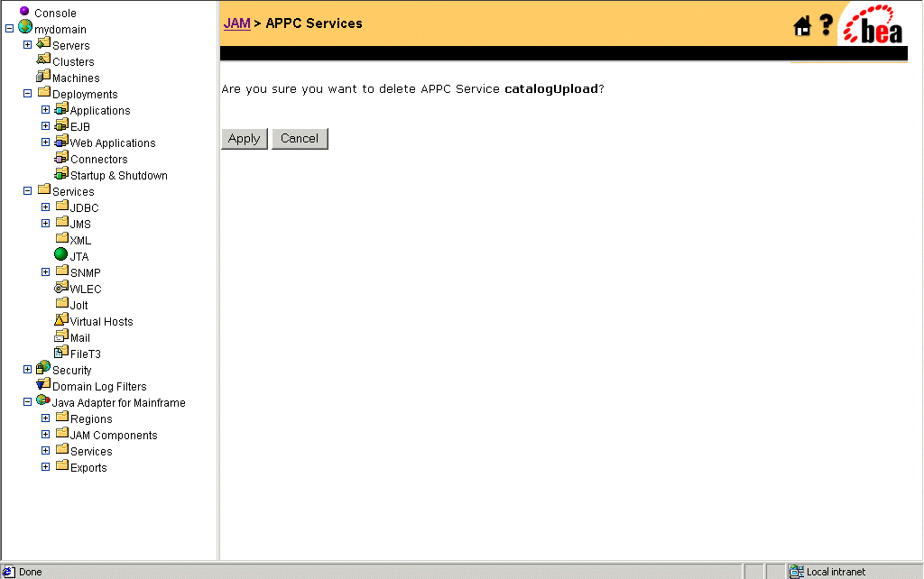The height and width of the screenshot is (579, 924).
Task: Click the EJB deployment icon
Action: point(61,124)
